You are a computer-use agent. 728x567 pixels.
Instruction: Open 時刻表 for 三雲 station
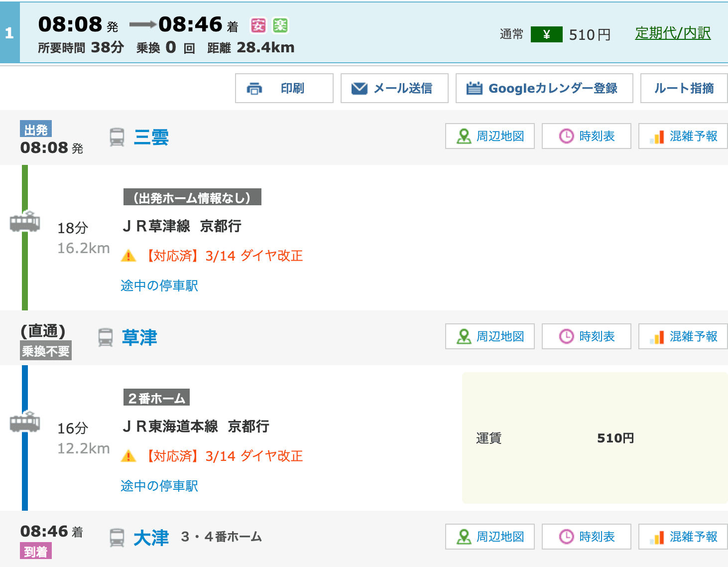coord(587,136)
